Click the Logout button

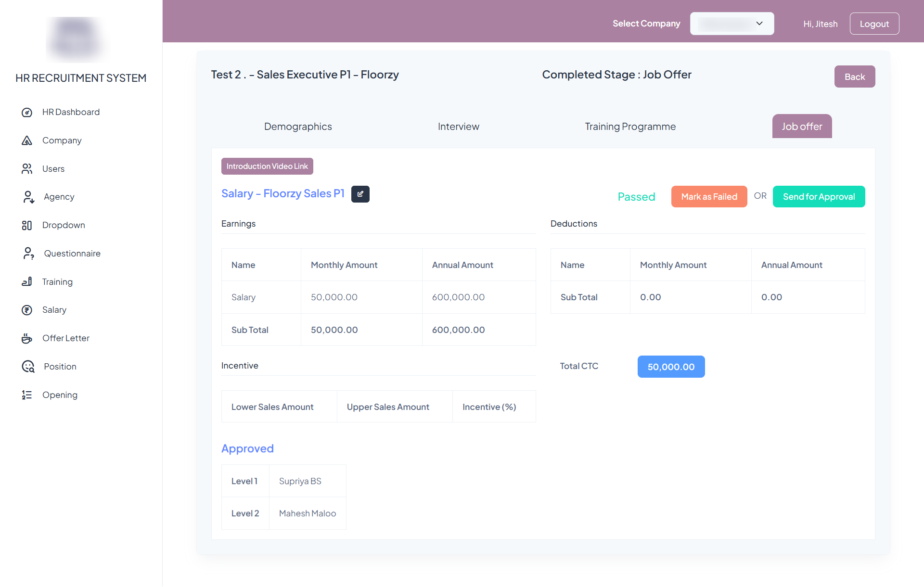(874, 24)
